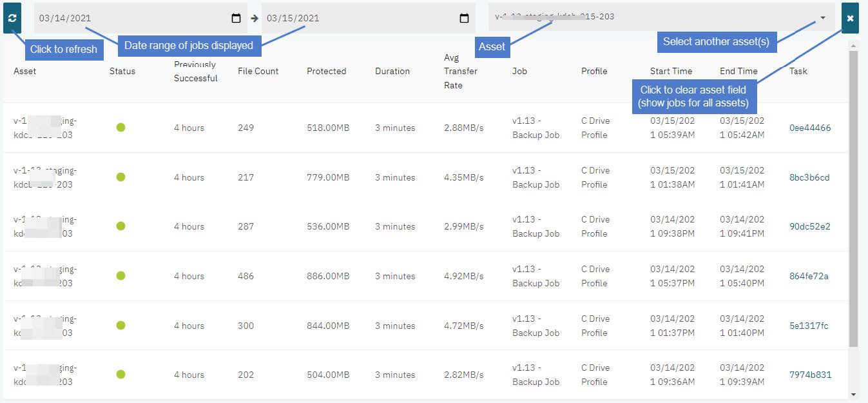This screenshot has width=868, height=403.
Task: Open task link 90dc52e2
Action: tap(810, 226)
